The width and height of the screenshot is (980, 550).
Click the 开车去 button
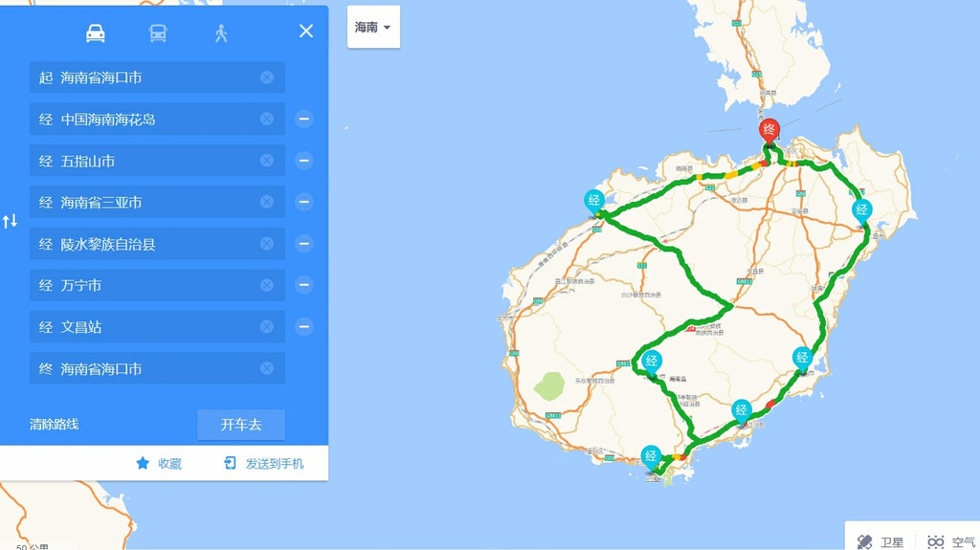(241, 425)
